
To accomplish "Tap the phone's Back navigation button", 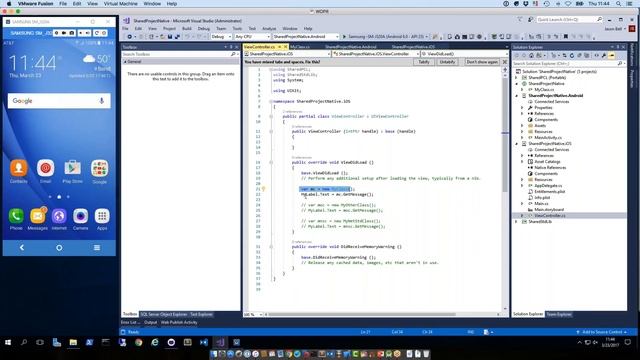I will point(22,248).
